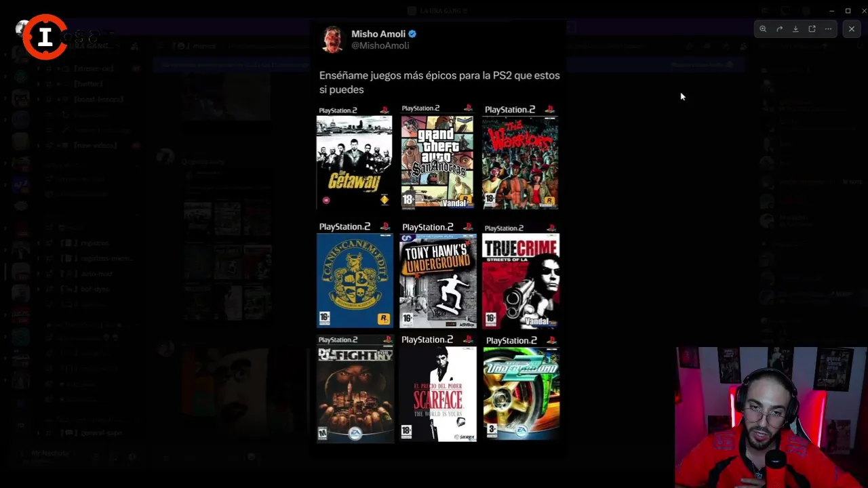Click the Grand Theft Auto San Andreas cover
The width and height of the screenshot is (868, 488).
pos(437,157)
